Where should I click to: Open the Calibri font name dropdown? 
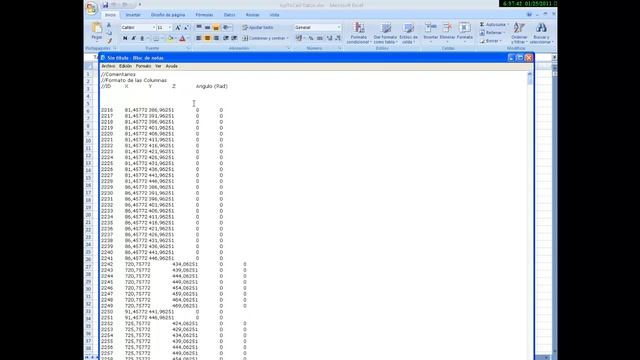pyautogui.click(x=154, y=27)
